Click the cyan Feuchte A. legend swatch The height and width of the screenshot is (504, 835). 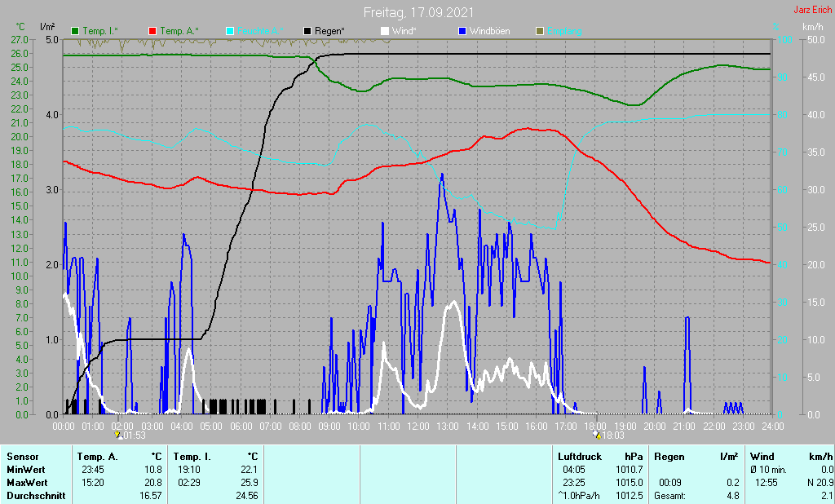tap(230, 32)
